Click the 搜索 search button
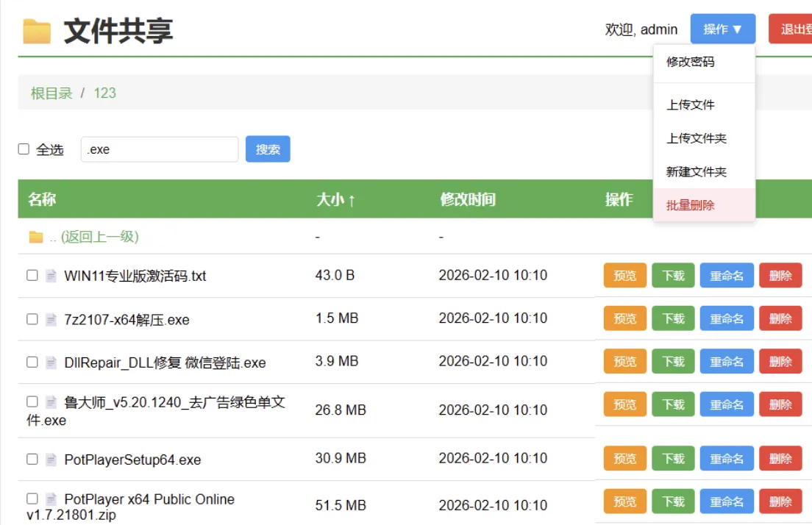The width and height of the screenshot is (812, 525). [267, 149]
